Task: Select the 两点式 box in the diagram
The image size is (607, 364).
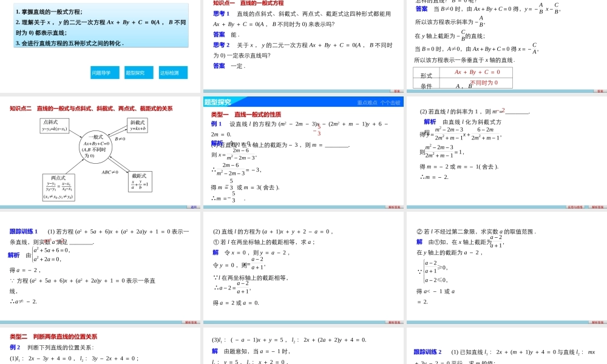Action: pos(58,187)
